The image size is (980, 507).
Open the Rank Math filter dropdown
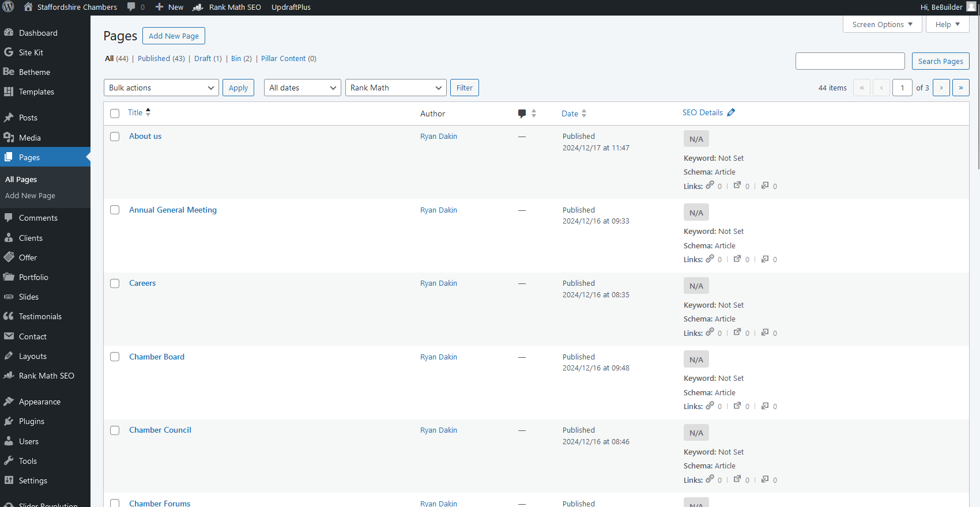click(x=396, y=88)
